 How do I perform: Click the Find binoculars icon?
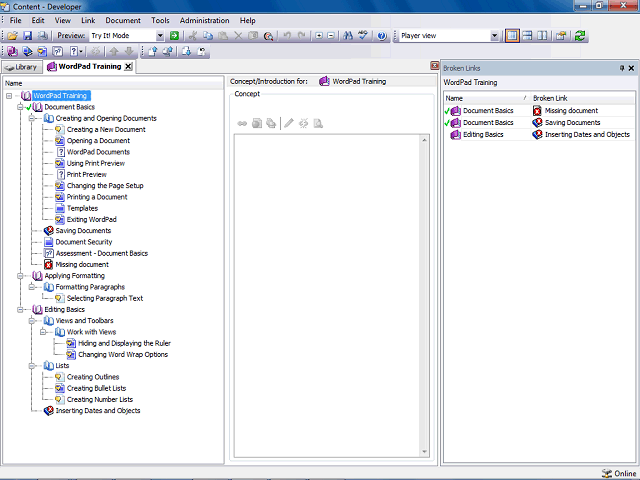(348, 36)
